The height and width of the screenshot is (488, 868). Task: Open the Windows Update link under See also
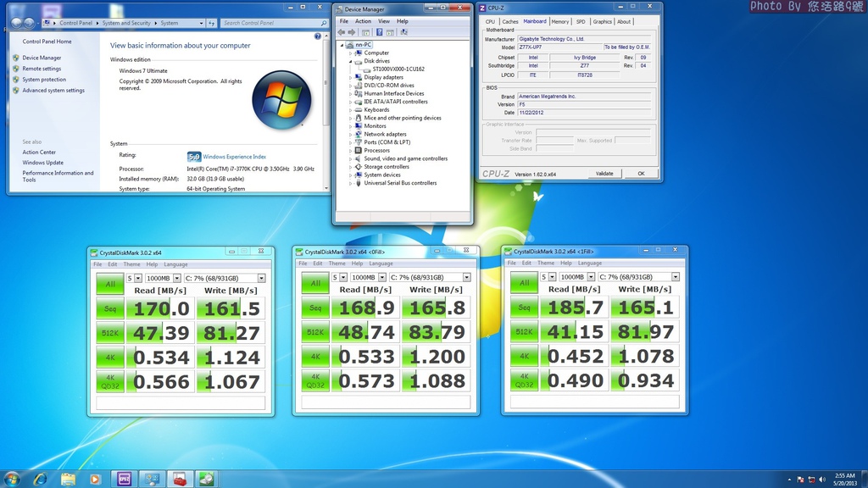[x=42, y=163]
